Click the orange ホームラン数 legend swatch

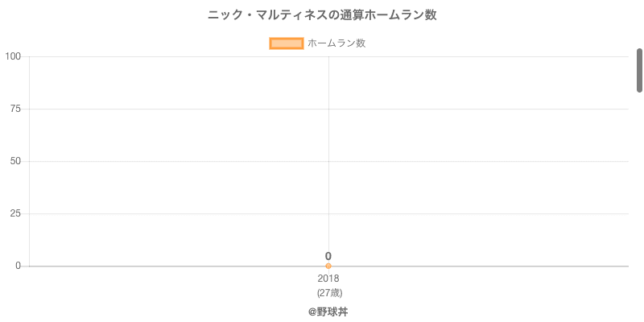pyautogui.click(x=287, y=43)
